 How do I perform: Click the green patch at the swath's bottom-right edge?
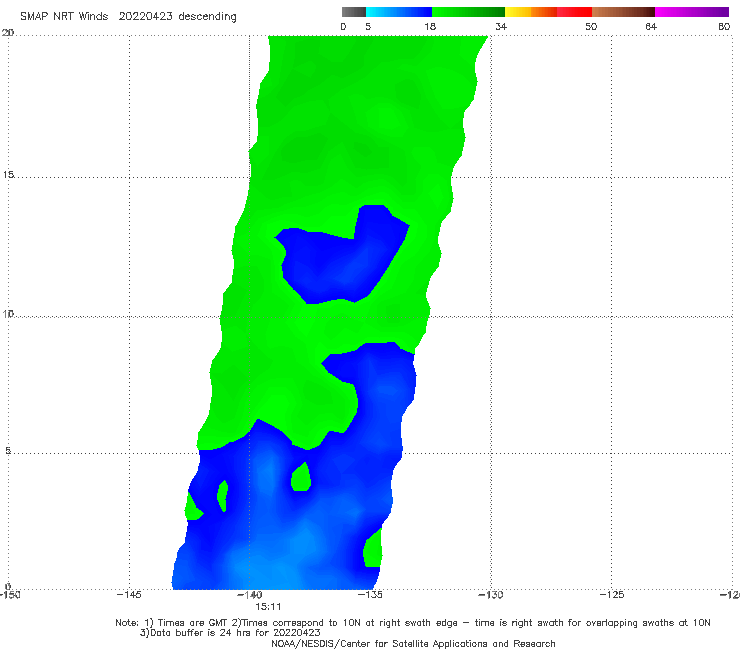373,549
